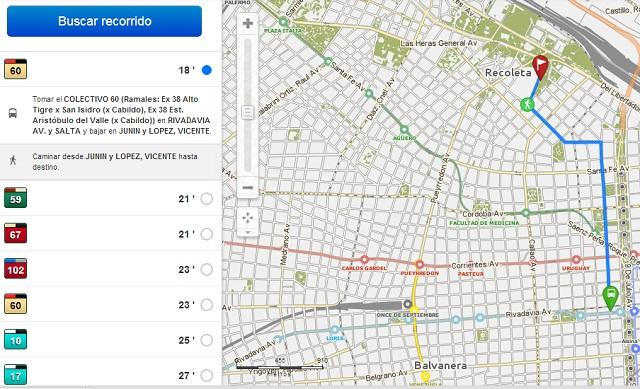Image resolution: width=640 pixels, height=389 pixels.
Task: Click the green bus boarding marker
Action: click(x=611, y=298)
